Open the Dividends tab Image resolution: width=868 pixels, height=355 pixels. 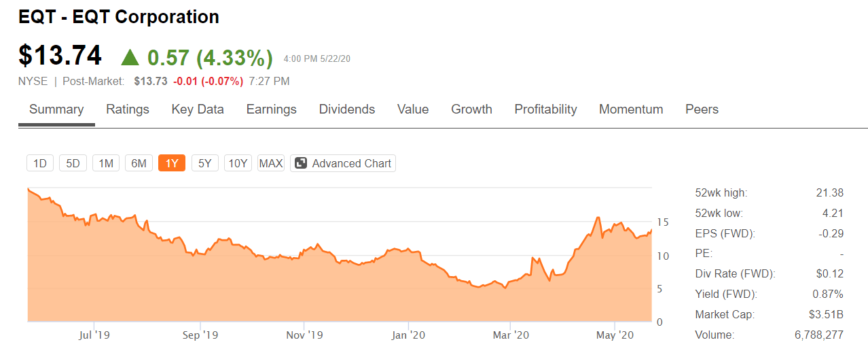coord(347,109)
